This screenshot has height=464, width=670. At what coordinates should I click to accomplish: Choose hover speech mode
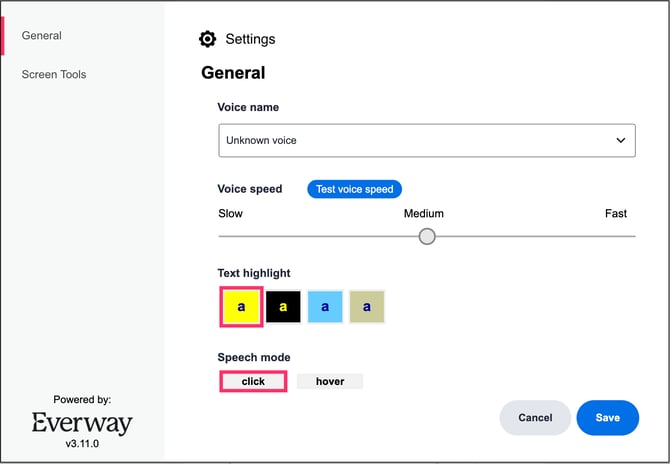pyautogui.click(x=330, y=381)
